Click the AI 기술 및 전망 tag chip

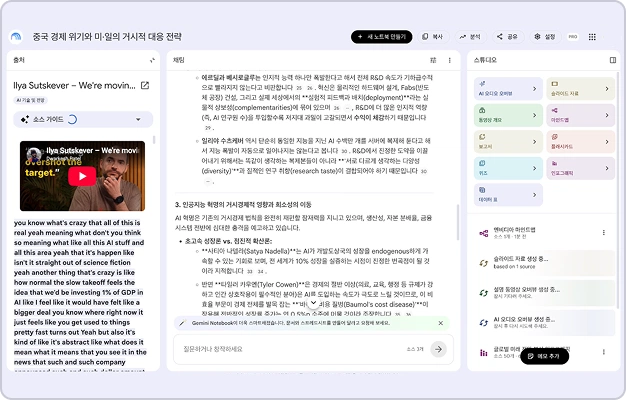tap(31, 100)
